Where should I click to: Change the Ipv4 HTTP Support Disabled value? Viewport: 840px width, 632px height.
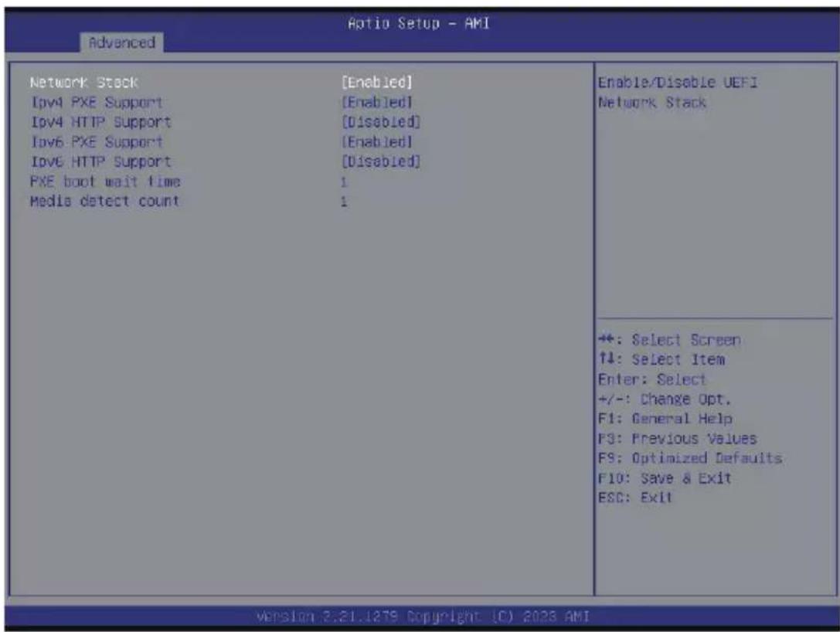(x=381, y=122)
